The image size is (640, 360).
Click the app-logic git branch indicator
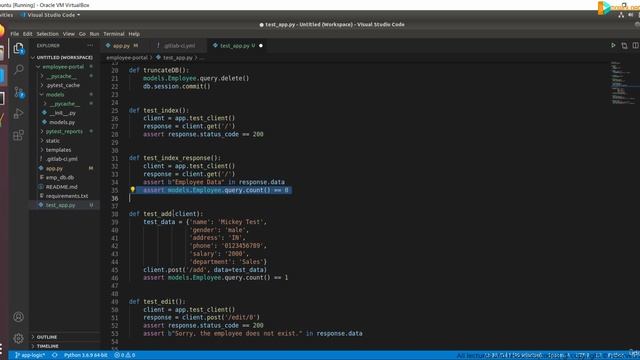(x=30, y=355)
